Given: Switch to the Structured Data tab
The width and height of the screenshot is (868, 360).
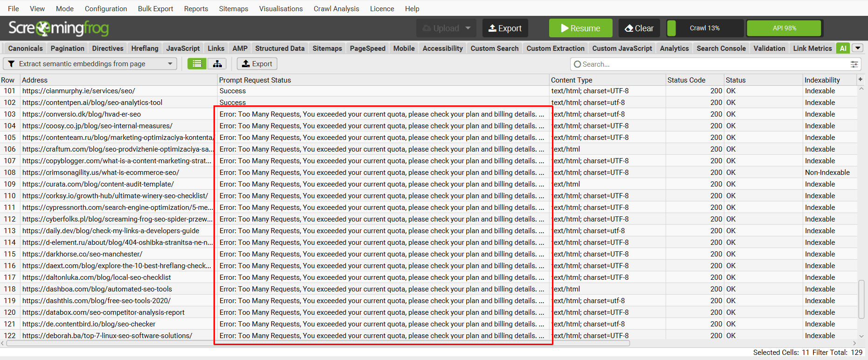Looking at the screenshot, I should 280,48.
